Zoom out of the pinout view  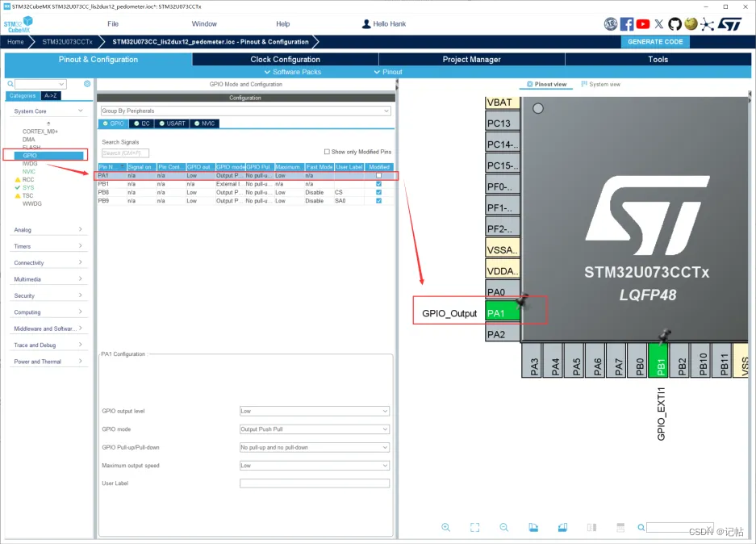click(x=503, y=528)
